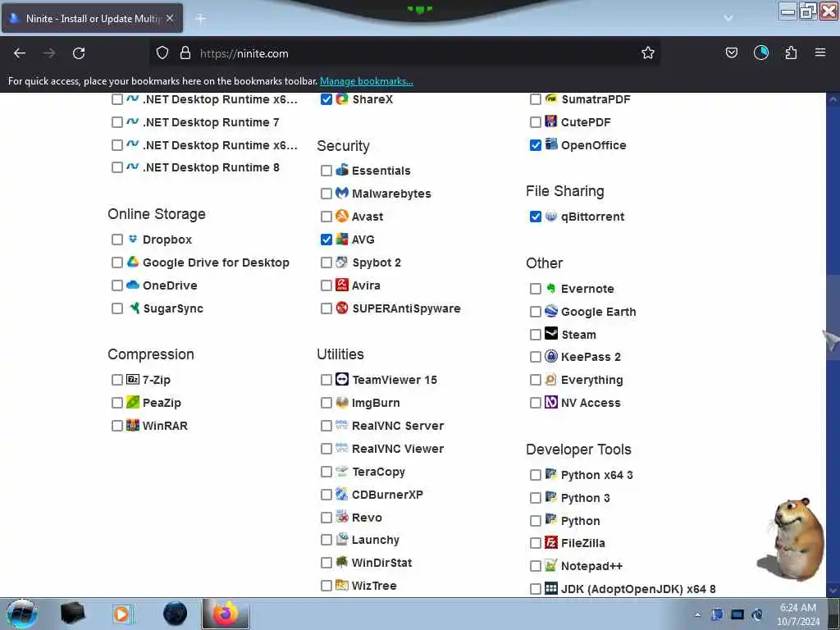Uncheck the qBittorrent checkbox
Image resolution: width=840 pixels, height=630 pixels.
535,217
